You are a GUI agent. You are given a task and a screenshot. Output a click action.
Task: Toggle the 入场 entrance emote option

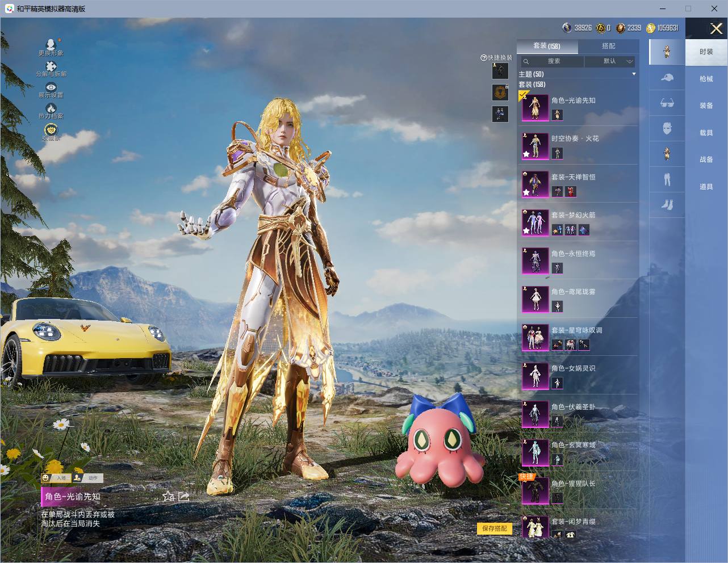56,478
